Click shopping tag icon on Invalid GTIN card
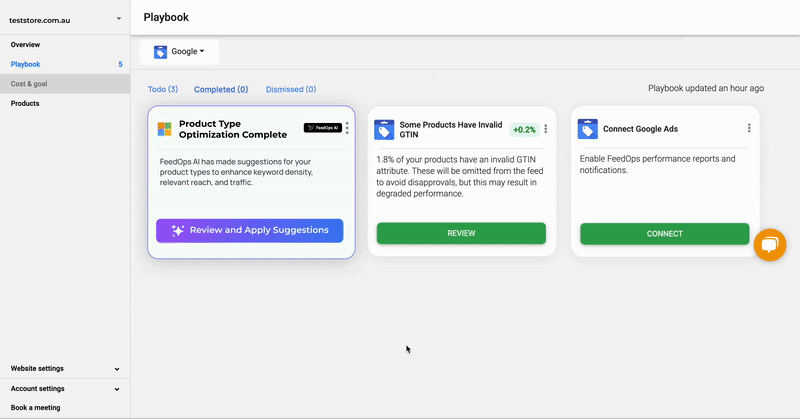The width and height of the screenshot is (800, 419). pyautogui.click(x=384, y=130)
